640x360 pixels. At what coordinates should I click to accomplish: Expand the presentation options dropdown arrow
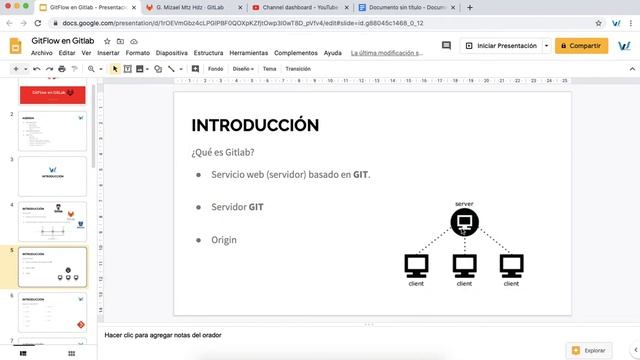coord(547,46)
